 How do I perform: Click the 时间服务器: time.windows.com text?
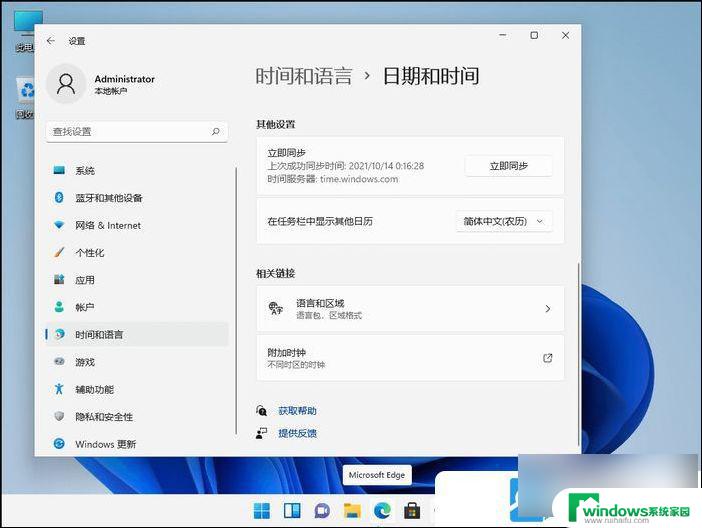pos(333,179)
